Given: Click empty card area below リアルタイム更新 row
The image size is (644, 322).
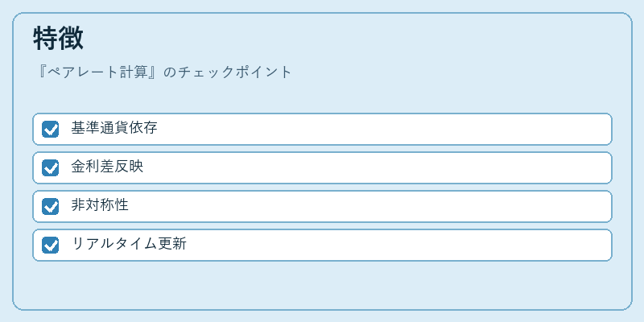Looking at the screenshot, I should tap(322, 285).
